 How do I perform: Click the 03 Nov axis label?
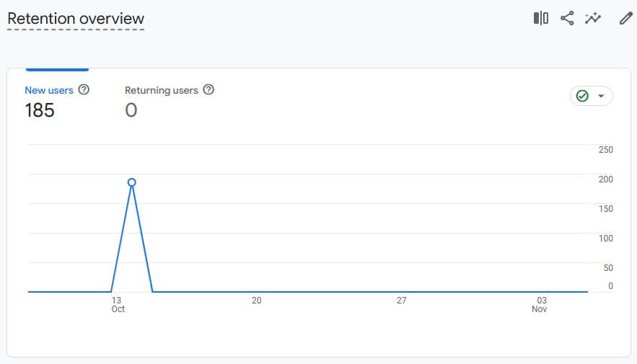click(540, 304)
